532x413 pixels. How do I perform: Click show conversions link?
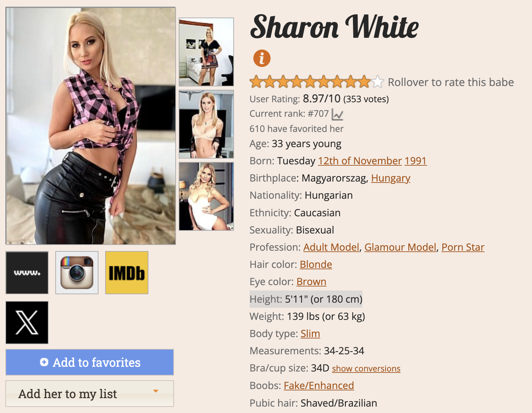coord(366,368)
